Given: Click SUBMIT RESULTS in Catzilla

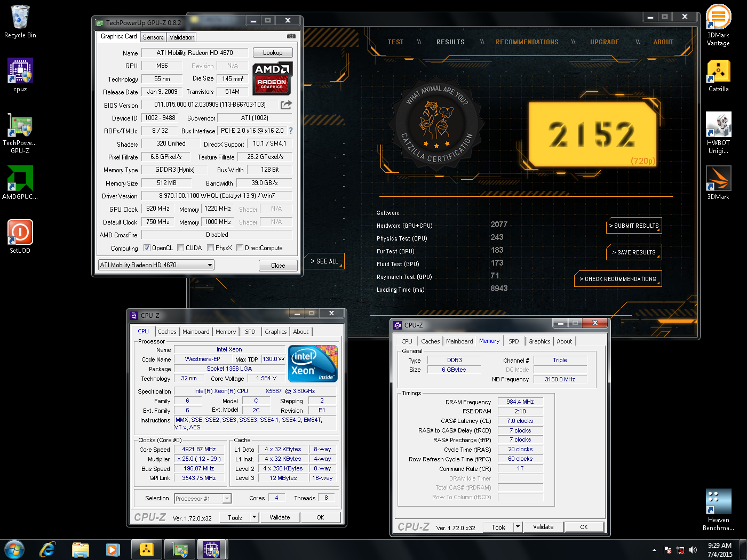Looking at the screenshot, I should click(634, 226).
